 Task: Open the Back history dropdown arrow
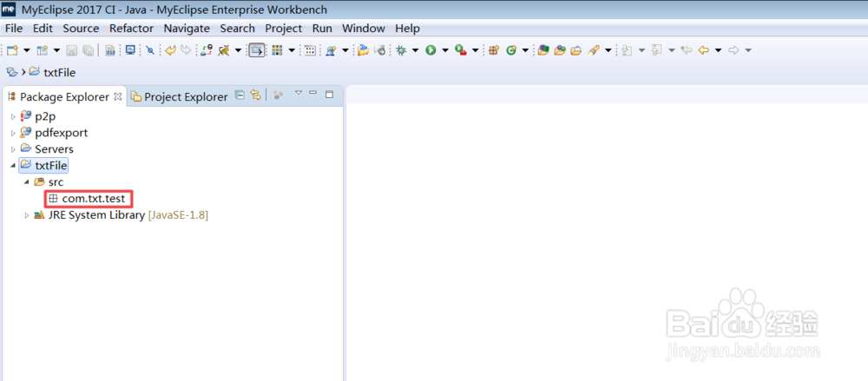click(x=719, y=50)
